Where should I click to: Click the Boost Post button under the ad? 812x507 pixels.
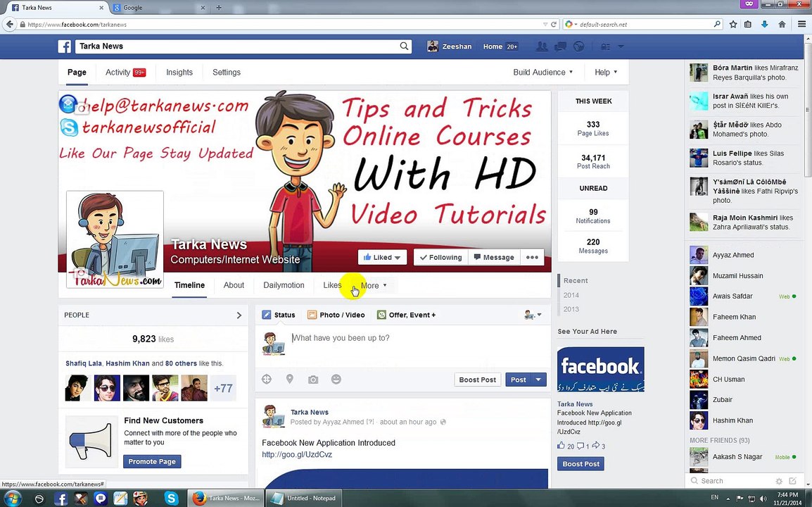point(581,464)
